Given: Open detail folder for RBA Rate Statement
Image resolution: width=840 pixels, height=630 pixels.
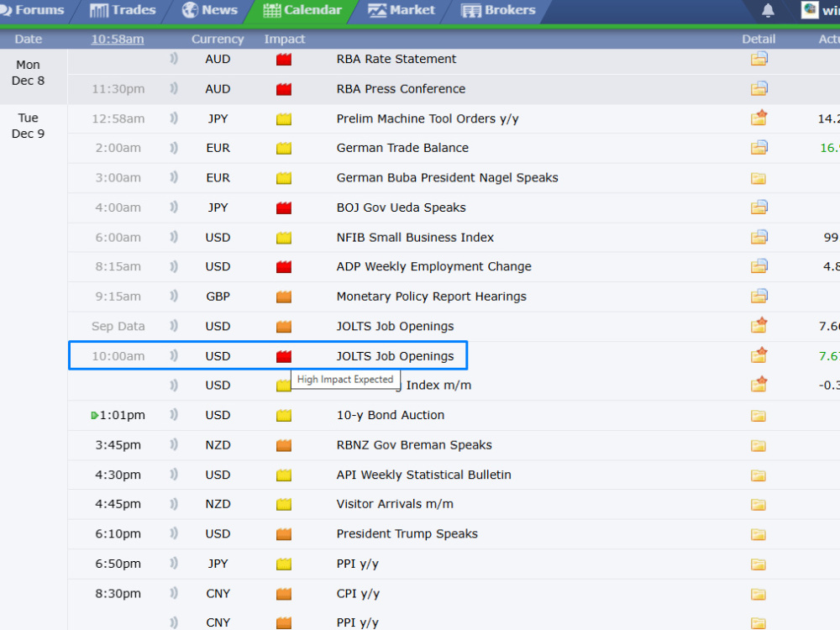Looking at the screenshot, I should pos(759,59).
